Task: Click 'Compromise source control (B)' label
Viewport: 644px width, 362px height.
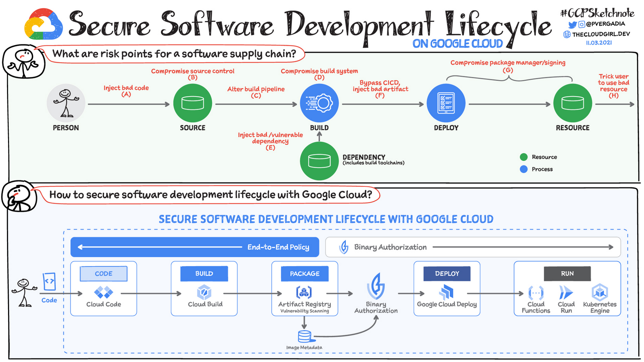Action: 193,74
